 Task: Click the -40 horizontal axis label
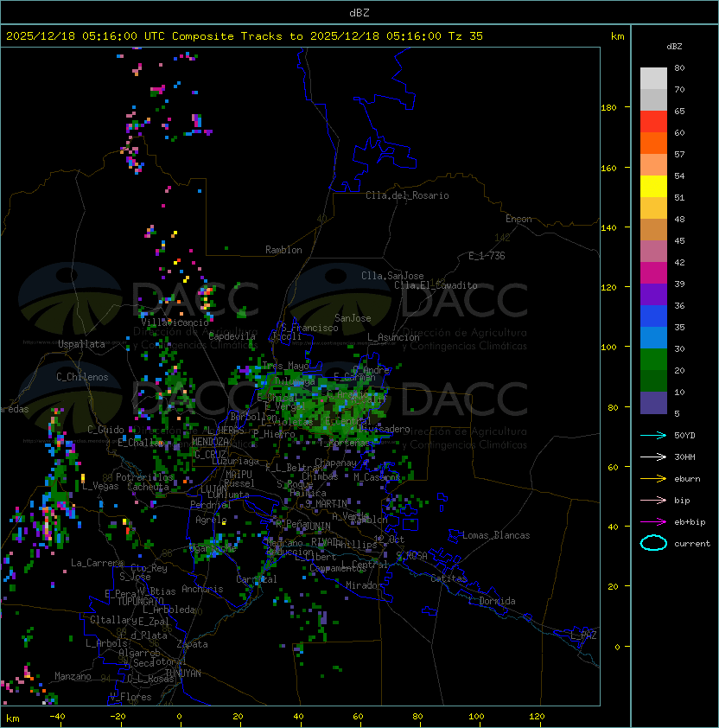click(x=57, y=717)
